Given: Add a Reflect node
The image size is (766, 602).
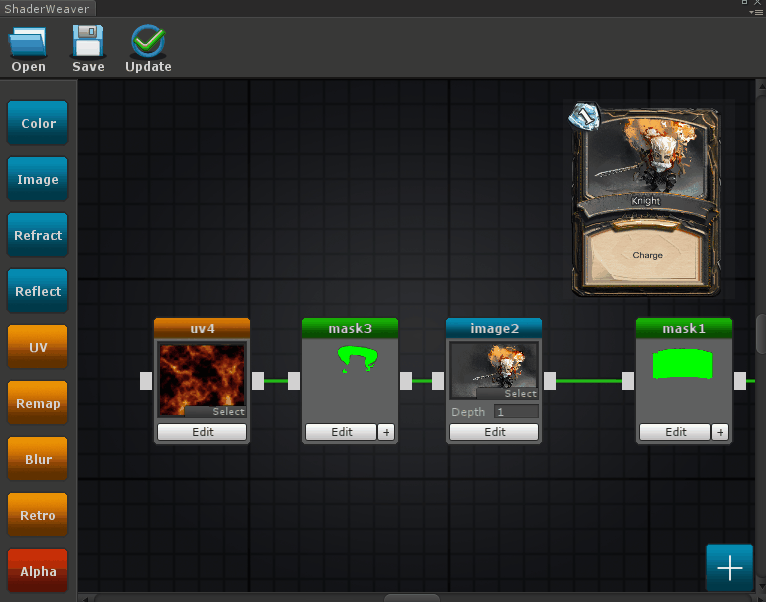Looking at the screenshot, I should tap(38, 291).
